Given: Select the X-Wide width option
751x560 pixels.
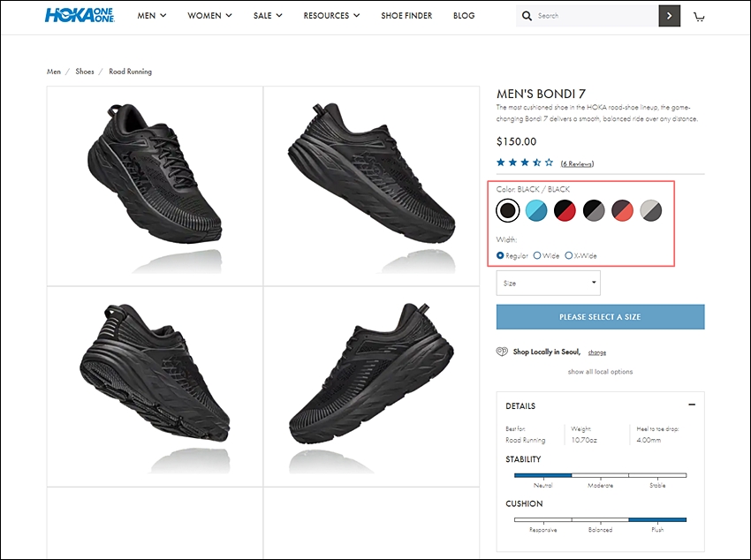Looking at the screenshot, I should click(x=568, y=255).
